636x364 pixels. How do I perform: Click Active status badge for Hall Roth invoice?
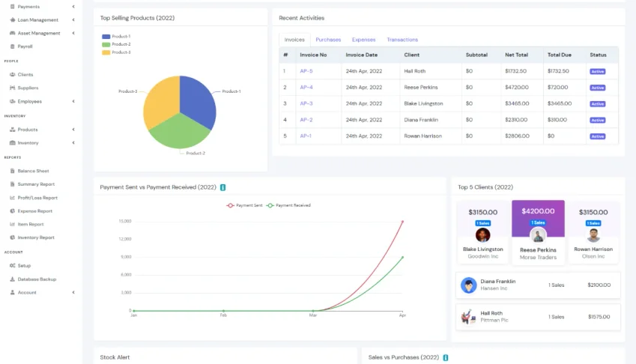(x=598, y=71)
